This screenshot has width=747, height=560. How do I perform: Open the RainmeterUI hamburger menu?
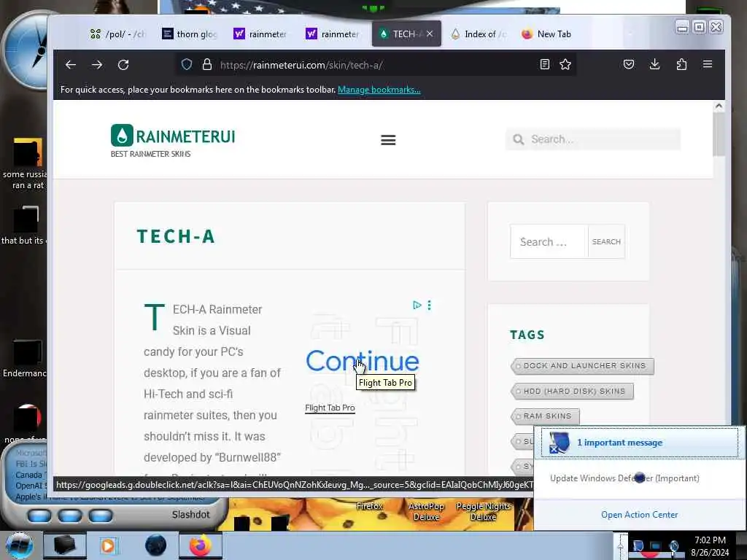(x=388, y=140)
